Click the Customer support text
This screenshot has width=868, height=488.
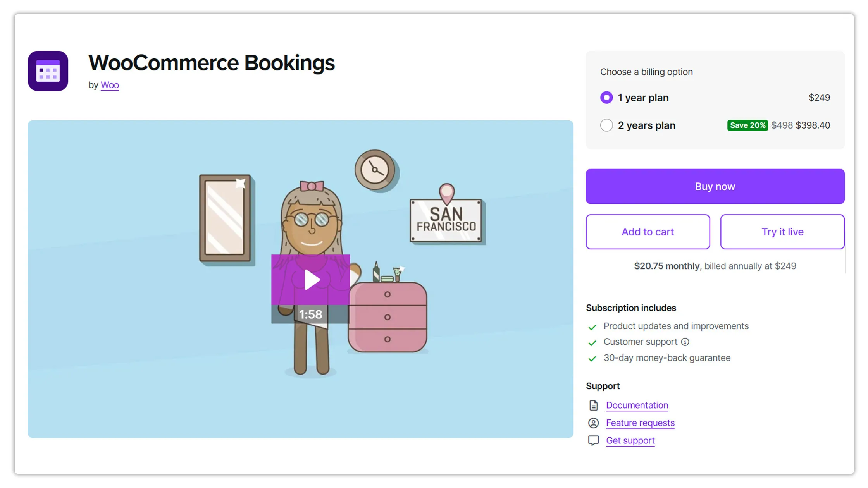click(641, 342)
